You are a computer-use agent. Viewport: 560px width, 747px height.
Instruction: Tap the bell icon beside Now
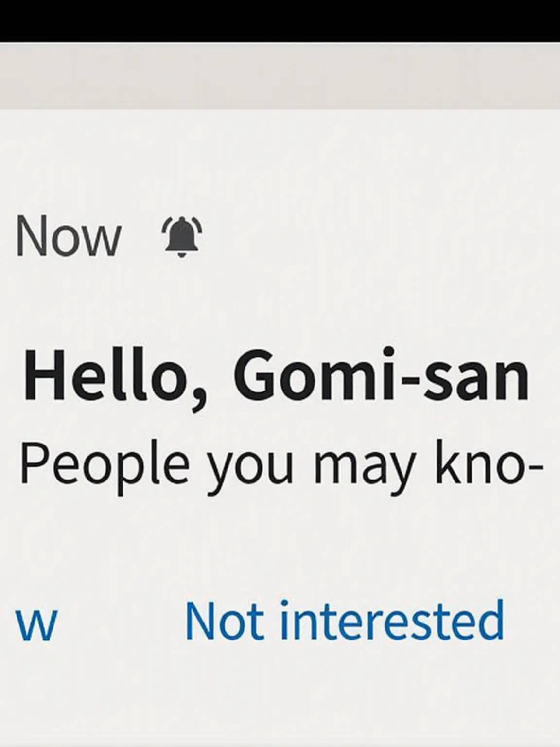coord(182,237)
